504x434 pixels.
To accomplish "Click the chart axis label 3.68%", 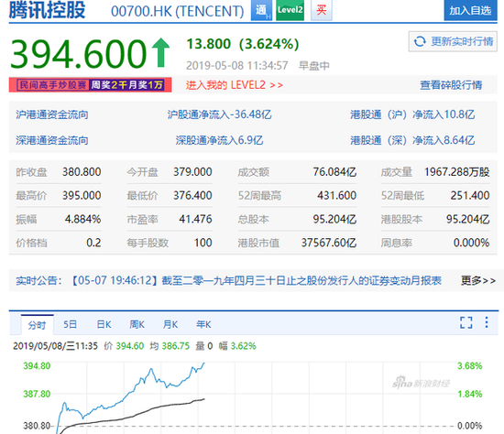I will point(469,366).
